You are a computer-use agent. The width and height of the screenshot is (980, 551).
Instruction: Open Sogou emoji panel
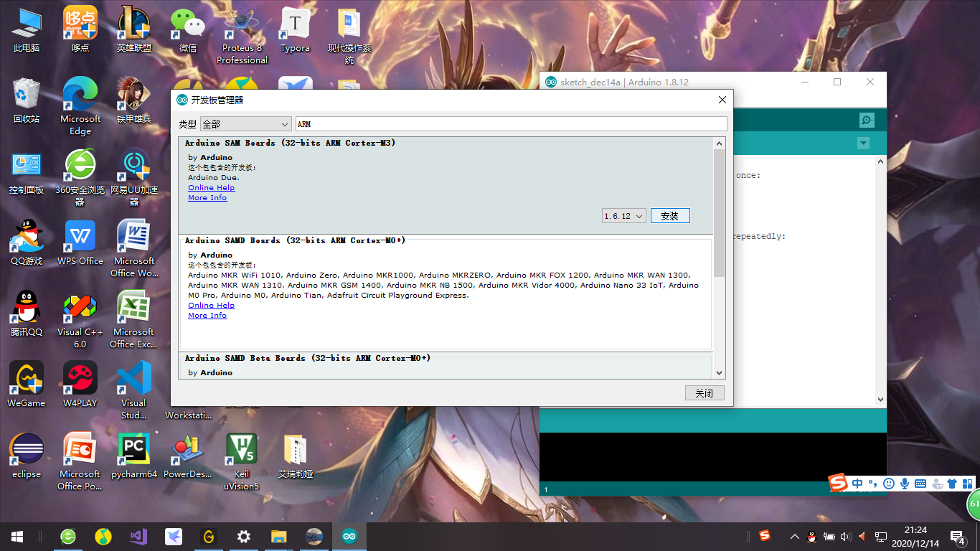coord(889,484)
